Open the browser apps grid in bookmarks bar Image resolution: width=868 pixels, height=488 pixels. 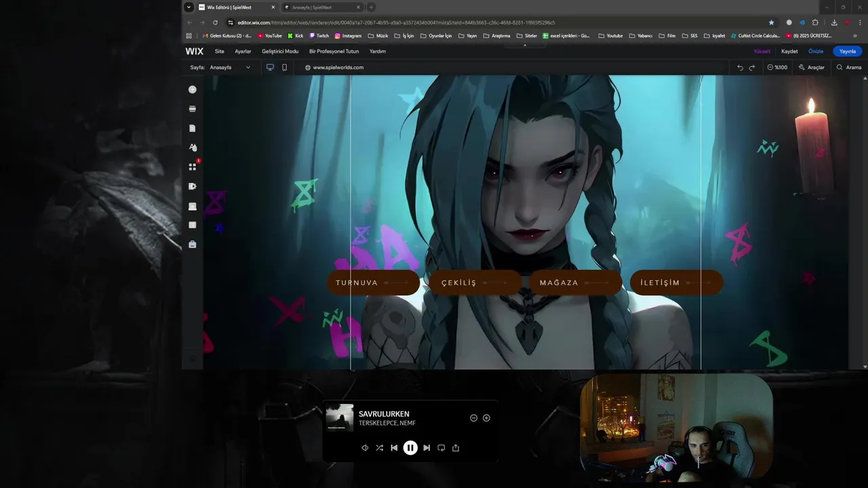click(x=189, y=36)
